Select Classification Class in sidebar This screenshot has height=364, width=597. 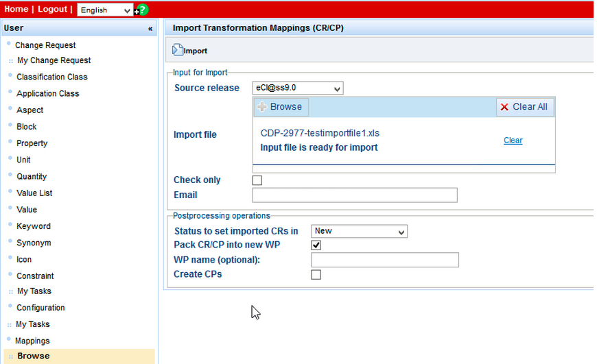point(52,77)
